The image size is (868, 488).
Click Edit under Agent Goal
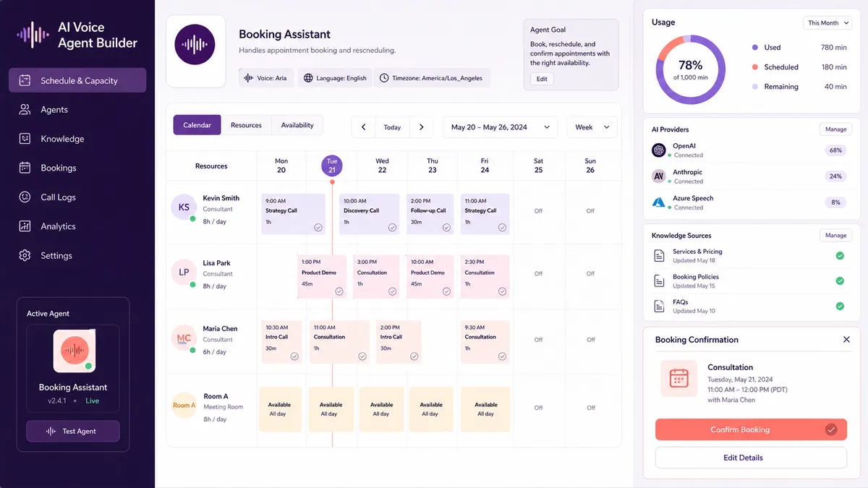point(542,79)
